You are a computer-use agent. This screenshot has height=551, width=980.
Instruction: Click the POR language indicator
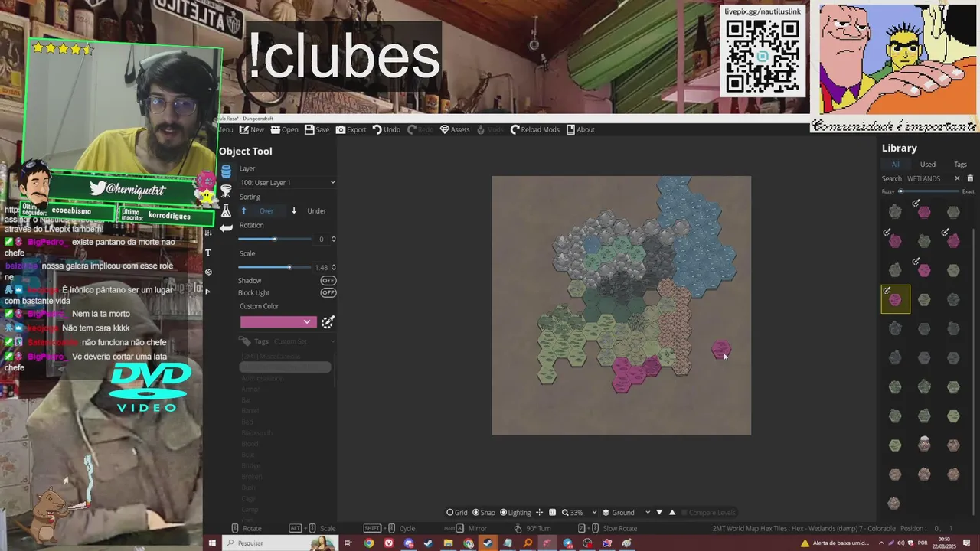923,543
